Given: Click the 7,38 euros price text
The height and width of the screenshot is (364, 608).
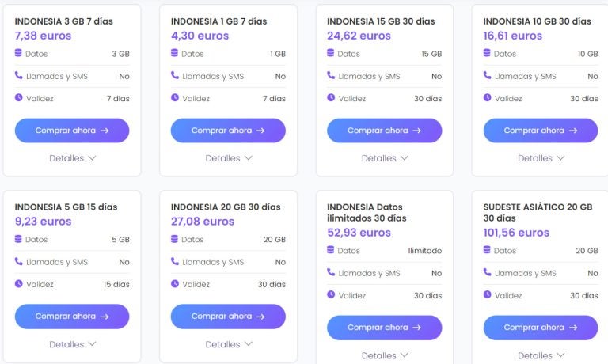Looking at the screenshot, I should [x=43, y=36].
